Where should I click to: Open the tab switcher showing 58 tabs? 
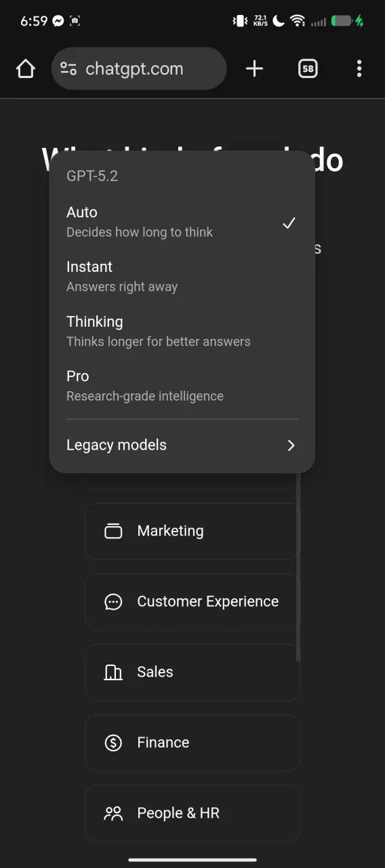tap(308, 68)
